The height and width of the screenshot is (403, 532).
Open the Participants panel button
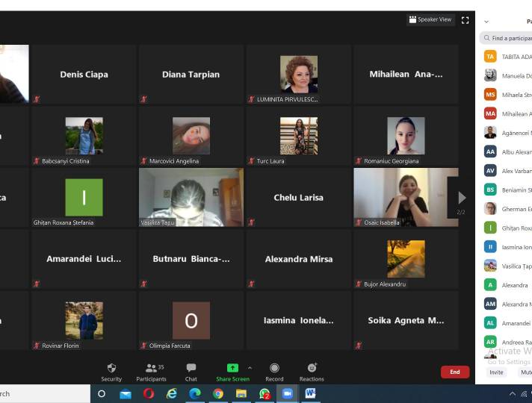coord(151,371)
